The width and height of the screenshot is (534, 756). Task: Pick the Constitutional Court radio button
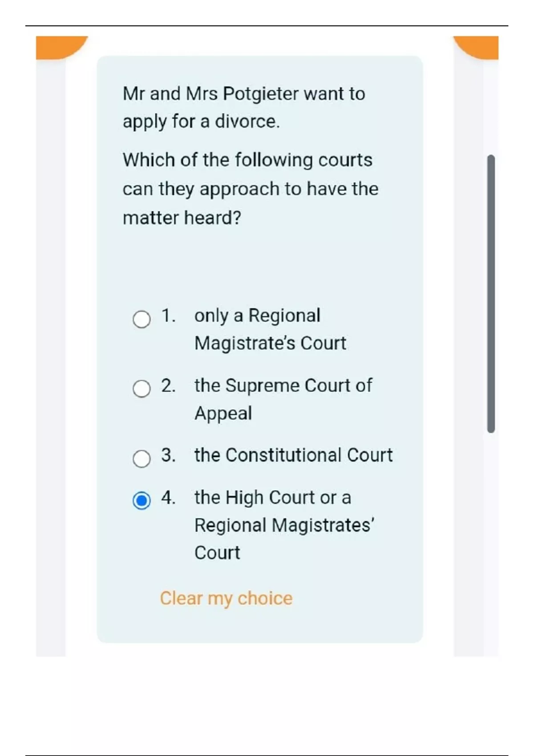pos(142,458)
